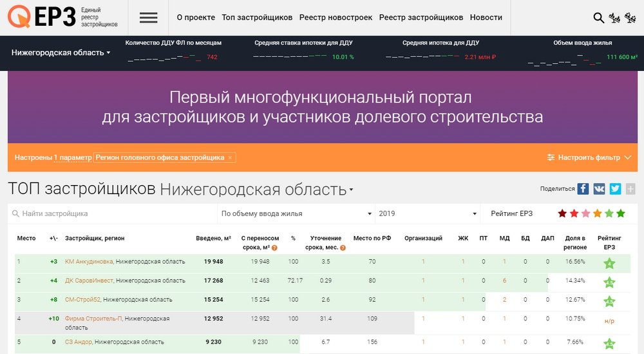The height and width of the screenshot is (354, 644).
Task: Click МД value 2 for СМ-Строй52
Action: point(504,299)
